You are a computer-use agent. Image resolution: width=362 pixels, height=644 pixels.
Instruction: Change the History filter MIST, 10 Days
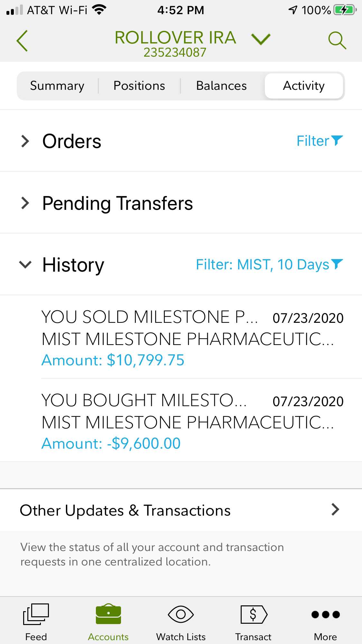(x=269, y=265)
